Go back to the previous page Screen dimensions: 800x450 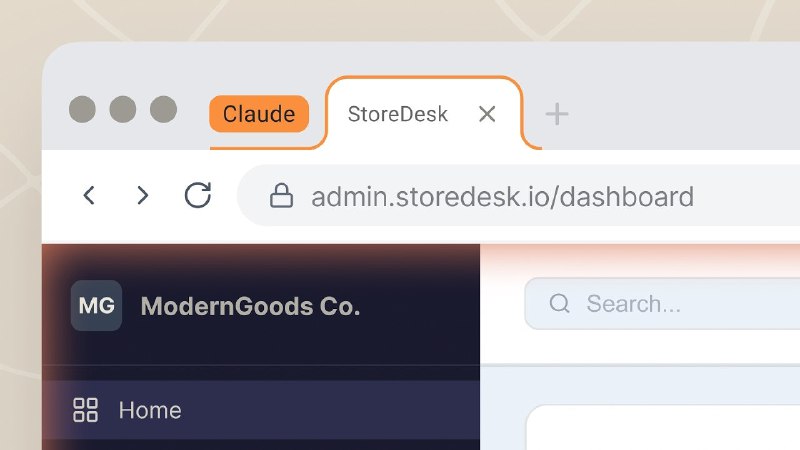coord(89,195)
